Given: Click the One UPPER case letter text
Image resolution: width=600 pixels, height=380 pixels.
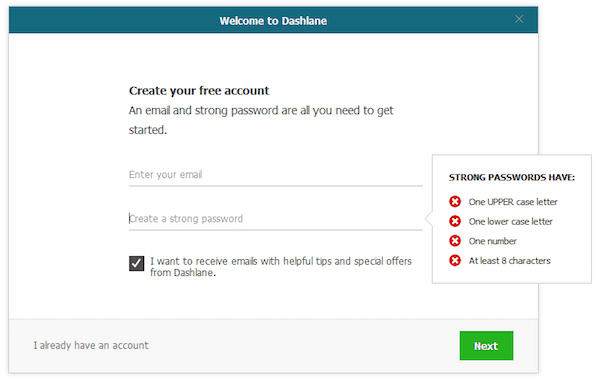Looking at the screenshot, I should coord(513,202).
